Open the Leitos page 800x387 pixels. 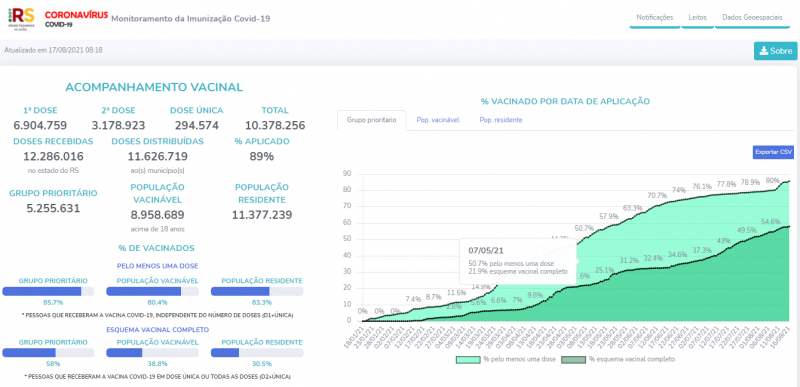point(697,18)
